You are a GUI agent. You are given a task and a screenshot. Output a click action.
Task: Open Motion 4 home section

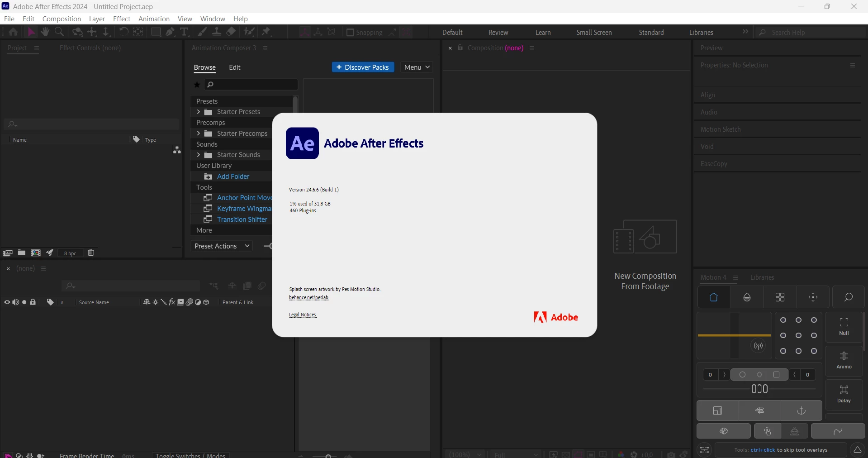coord(714,297)
